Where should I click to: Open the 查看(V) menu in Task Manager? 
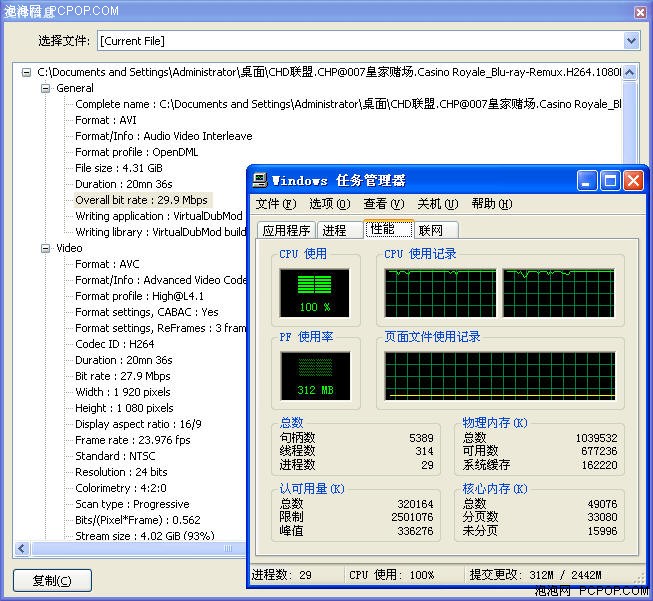[384, 204]
